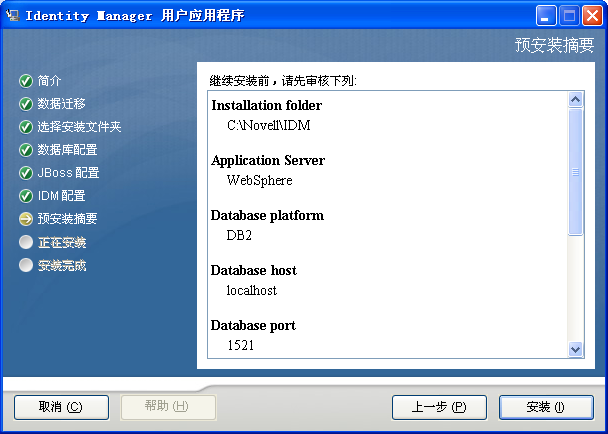Click the Database host heading
The height and width of the screenshot is (434, 608).
coord(254,270)
